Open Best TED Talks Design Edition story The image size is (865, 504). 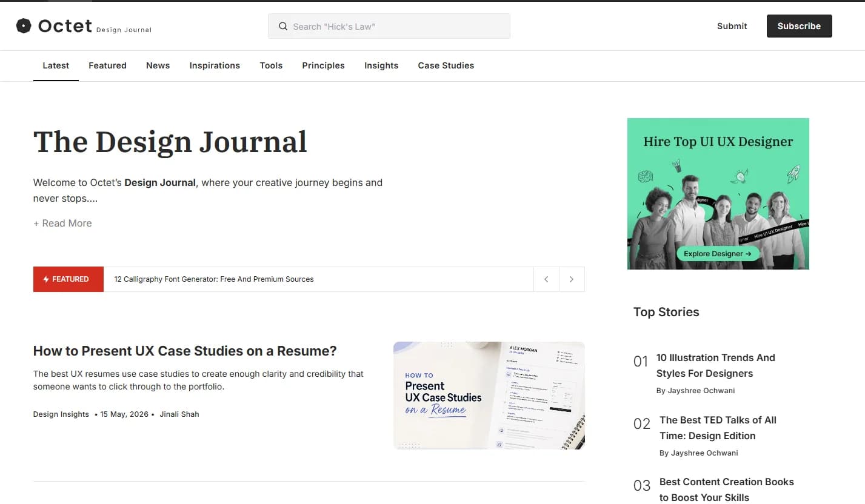(718, 428)
